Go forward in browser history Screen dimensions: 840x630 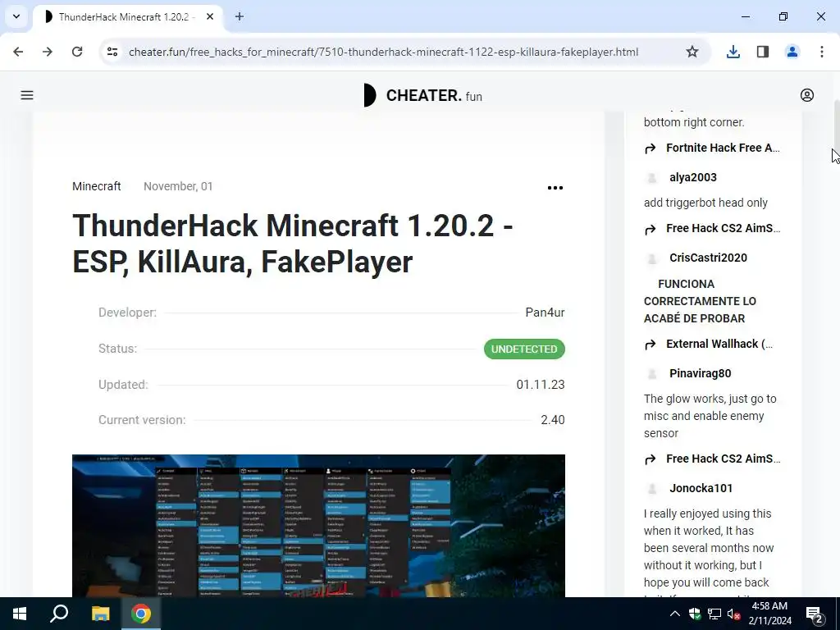point(48,52)
